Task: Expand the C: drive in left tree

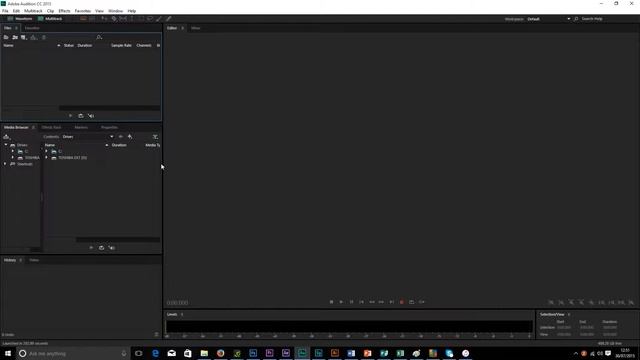Action: click(x=13, y=151)
